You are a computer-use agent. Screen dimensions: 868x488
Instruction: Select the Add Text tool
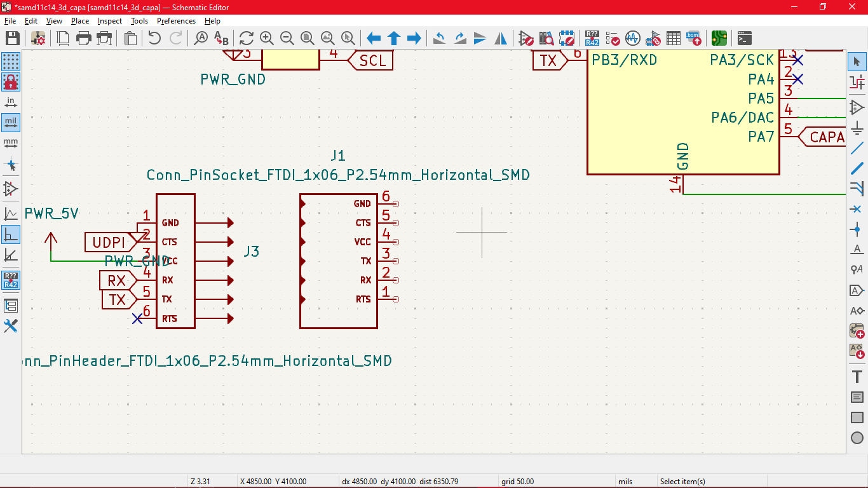857,377
